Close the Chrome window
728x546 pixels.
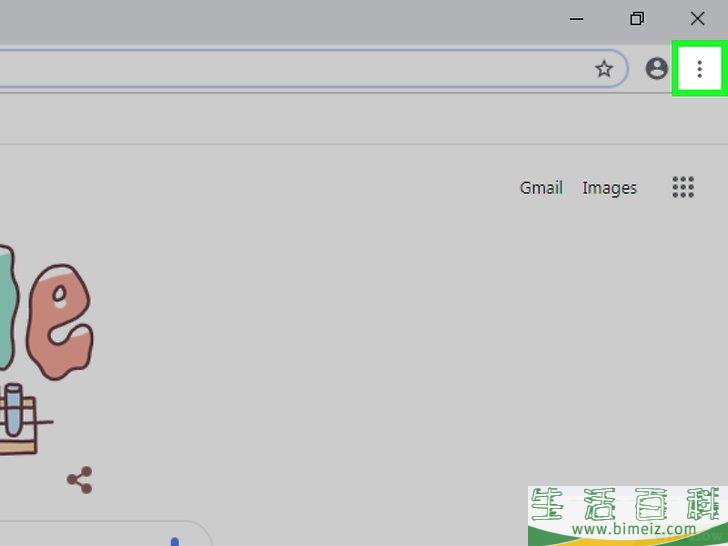coord(697,19)
